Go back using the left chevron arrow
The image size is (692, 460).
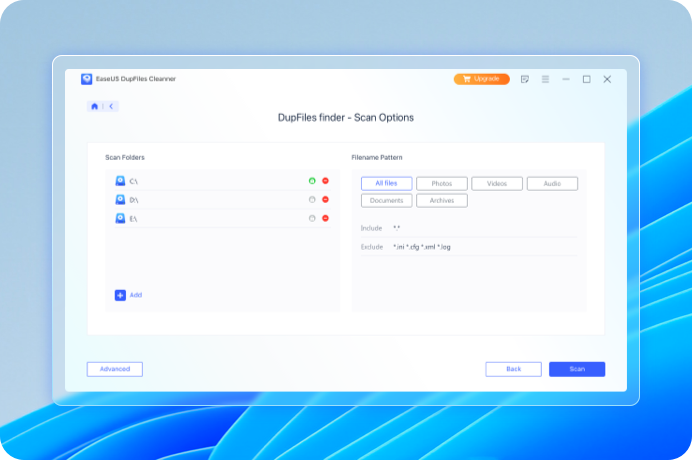point(110,106)
